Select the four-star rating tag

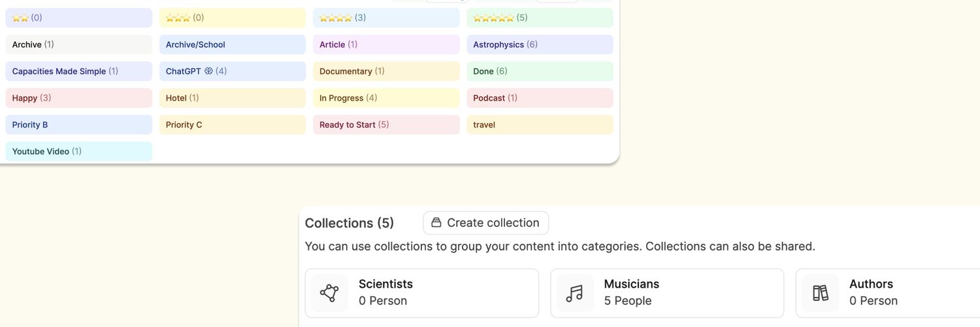(385, 18)
